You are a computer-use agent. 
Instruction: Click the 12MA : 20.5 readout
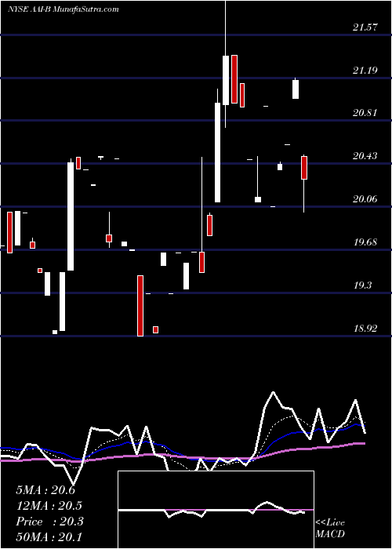pyautogui.click(x=49, y=506)
